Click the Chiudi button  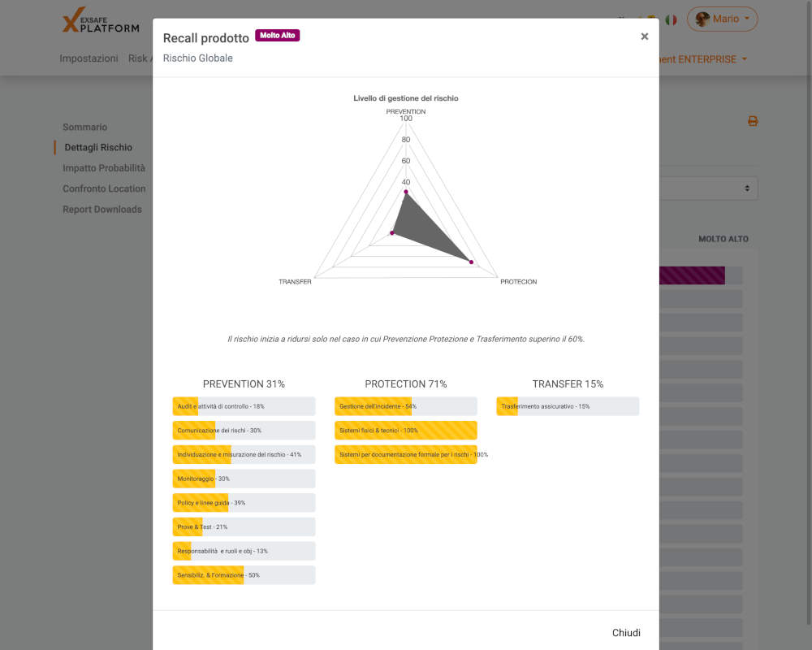coord(625,633)
